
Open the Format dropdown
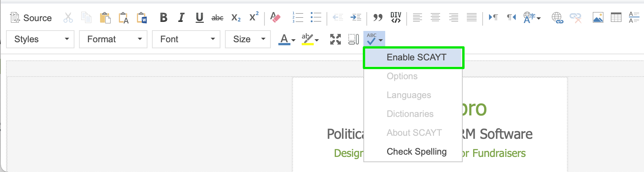(113, 39)
